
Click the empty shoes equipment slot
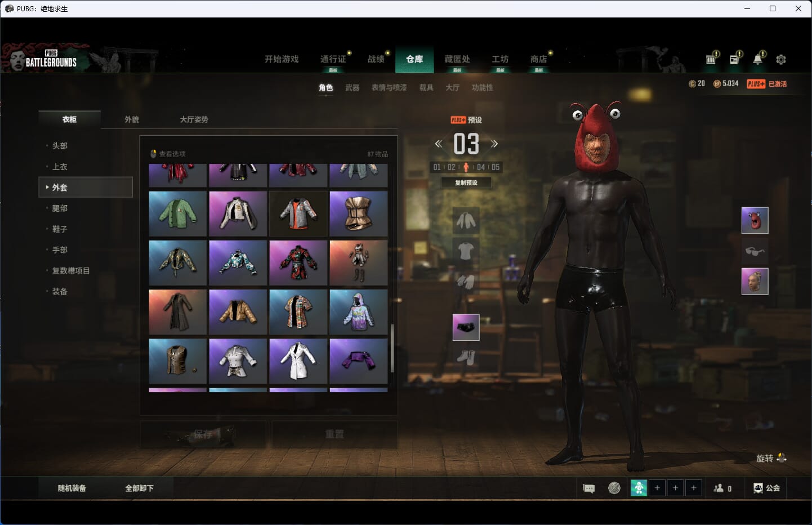pyautogui.click(x=466, y=357)
